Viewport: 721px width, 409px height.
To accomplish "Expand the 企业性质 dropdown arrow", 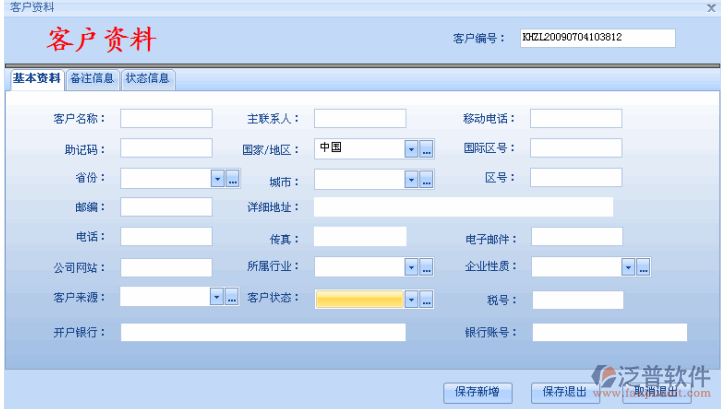I will [628, 267].
